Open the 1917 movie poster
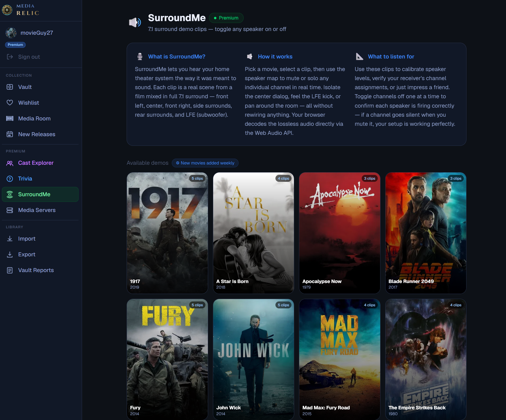This screenshot has height=420, width=506. [167, 233]
